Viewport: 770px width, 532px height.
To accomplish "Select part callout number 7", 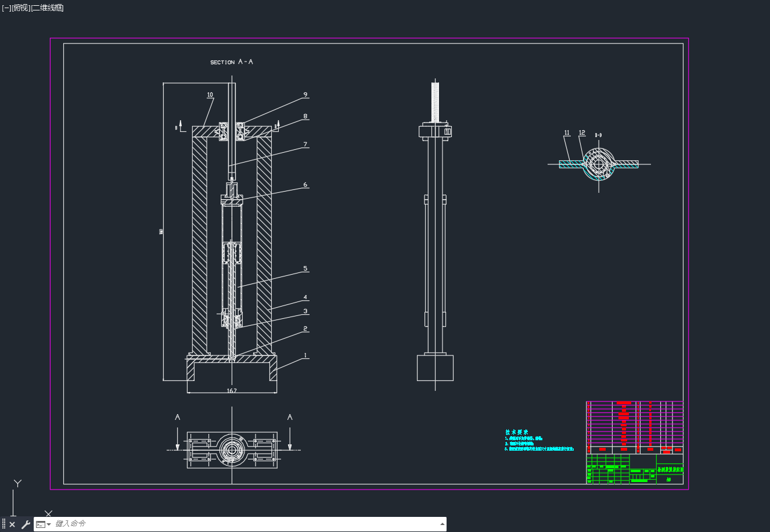I will (x=305, y=145).
